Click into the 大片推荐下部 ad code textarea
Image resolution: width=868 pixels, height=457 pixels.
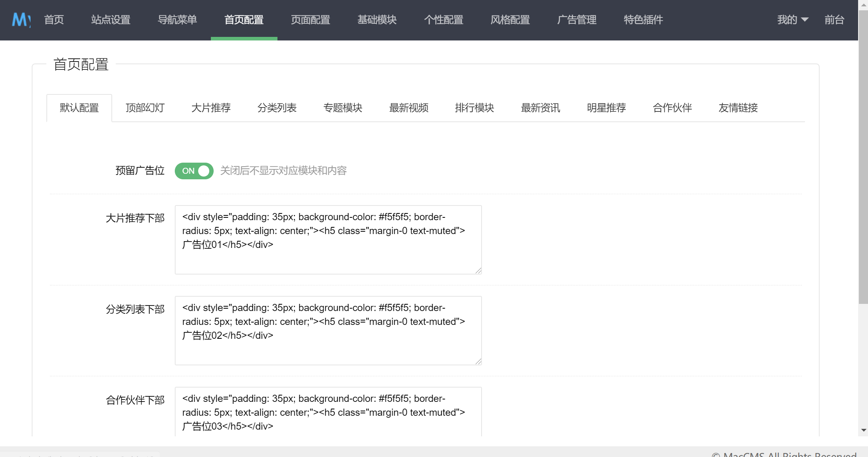pyautogui.click(x=328, y=240)
